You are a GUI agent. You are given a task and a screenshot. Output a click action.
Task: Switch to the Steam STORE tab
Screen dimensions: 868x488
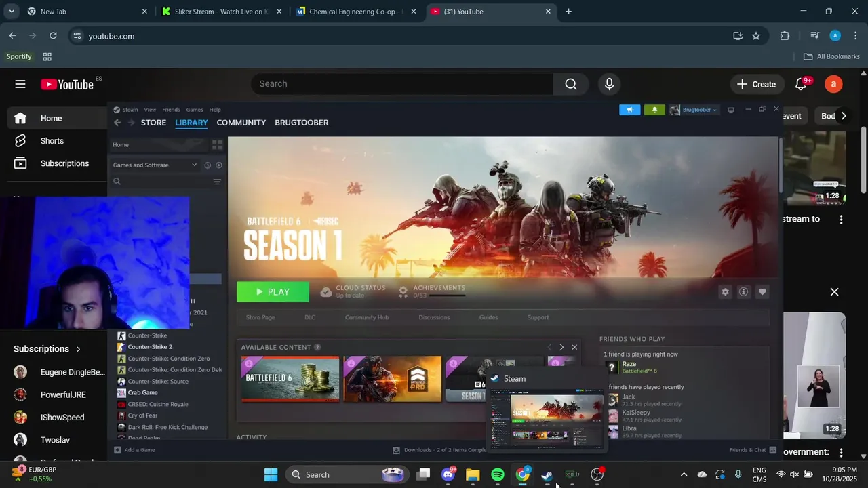[x=153, y=123]
